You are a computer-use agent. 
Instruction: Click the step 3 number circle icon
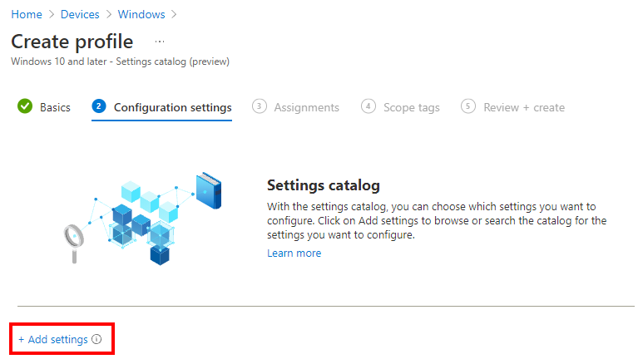tap(260, 106)
